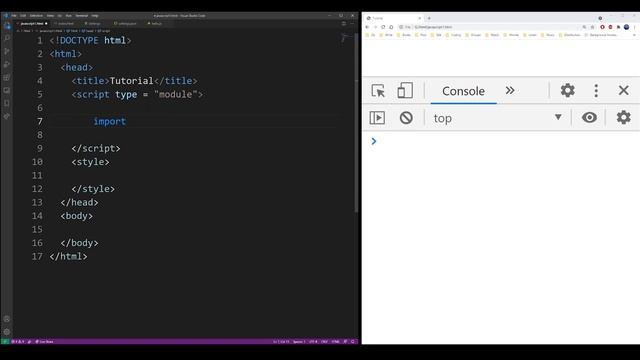
Task: Go back in Chrome
Action: (x=367, y=27)
